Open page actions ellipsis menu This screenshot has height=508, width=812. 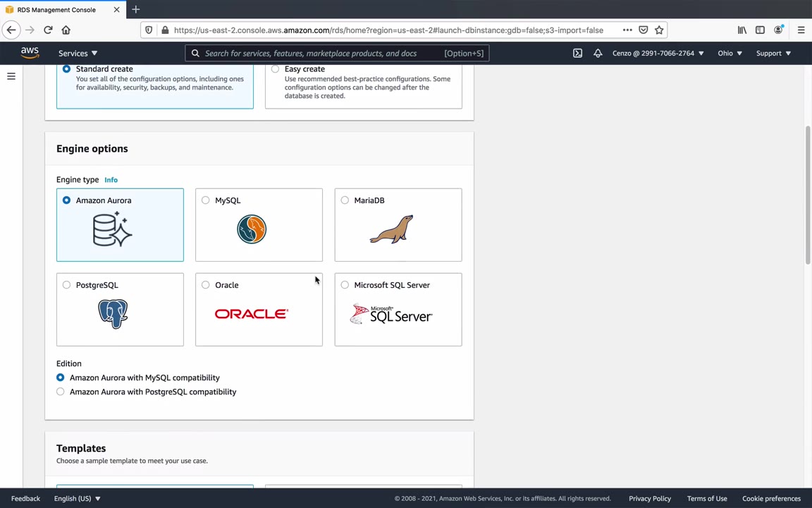[x=627, y=30]
